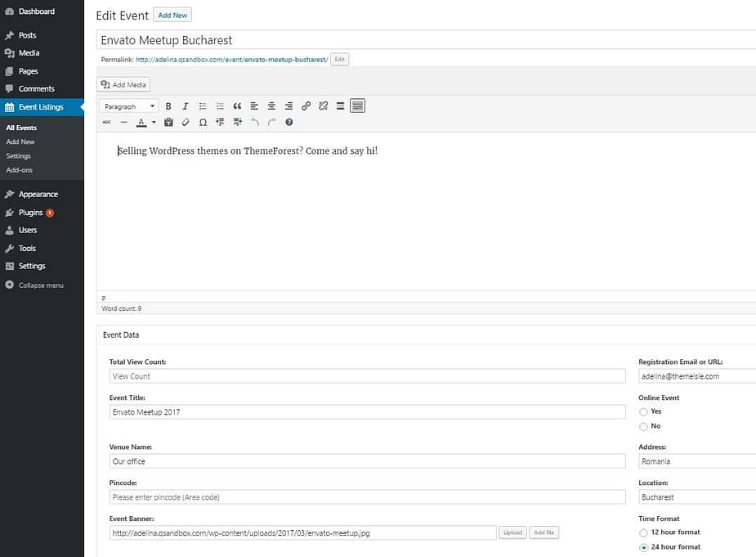
Task: Choose 12 hour time format
Action: [x=643, y=532]
